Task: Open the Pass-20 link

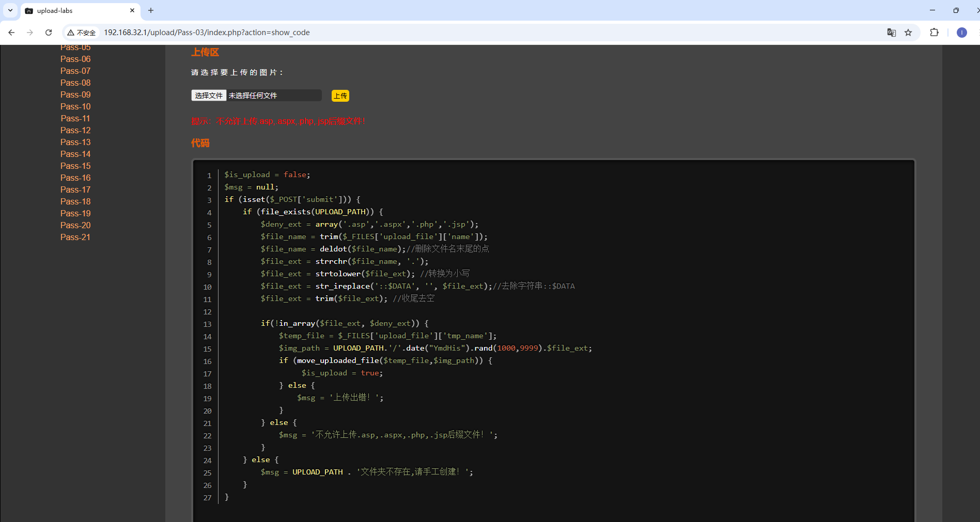Action: pyautogui.click(x=75, y=225)
